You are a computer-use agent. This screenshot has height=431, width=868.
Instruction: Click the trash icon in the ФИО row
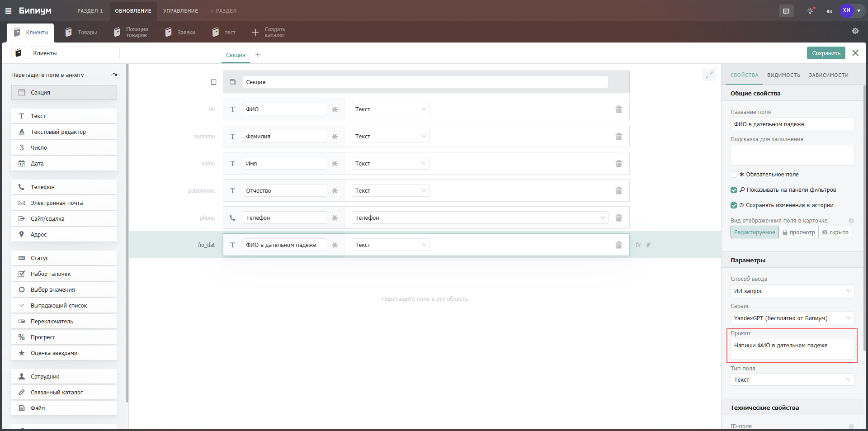(618, 109)
